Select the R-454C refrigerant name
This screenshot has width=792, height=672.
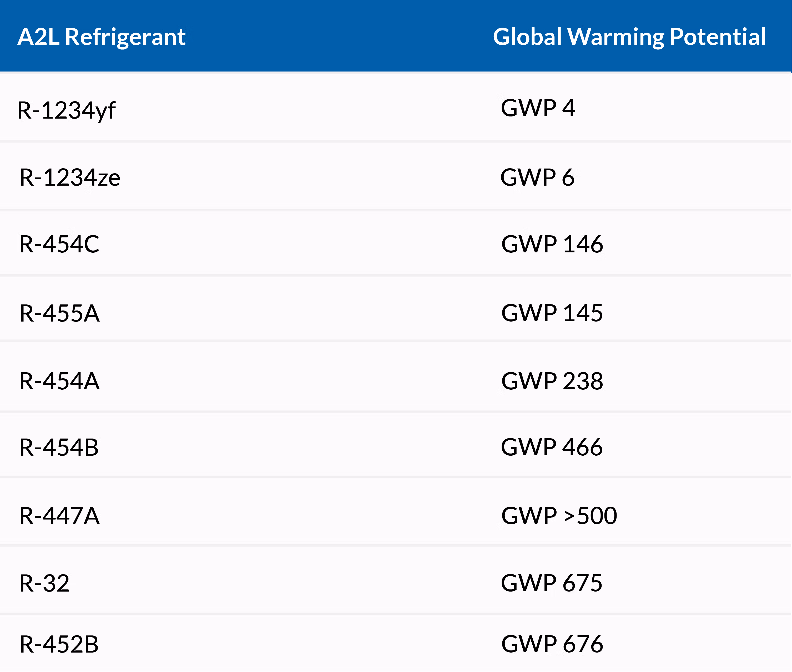tap(59, 244)
